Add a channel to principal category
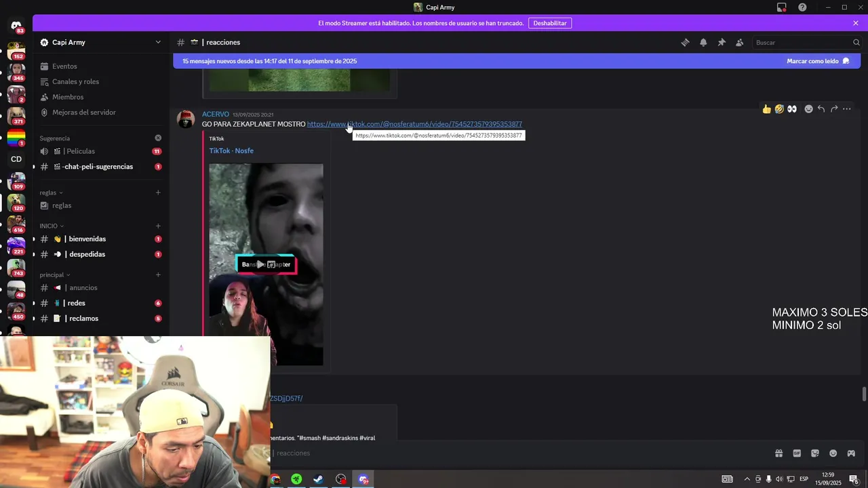 [x=158, y=274]
